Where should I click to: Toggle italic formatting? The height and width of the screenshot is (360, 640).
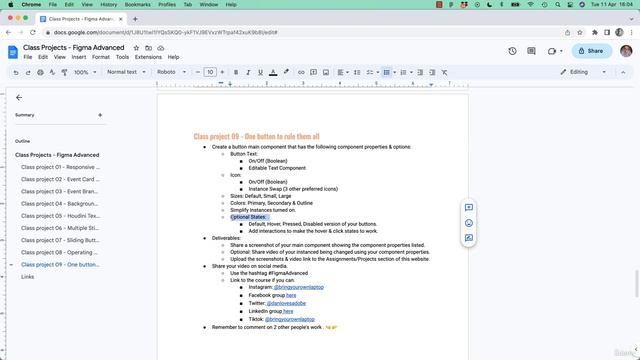248,72
